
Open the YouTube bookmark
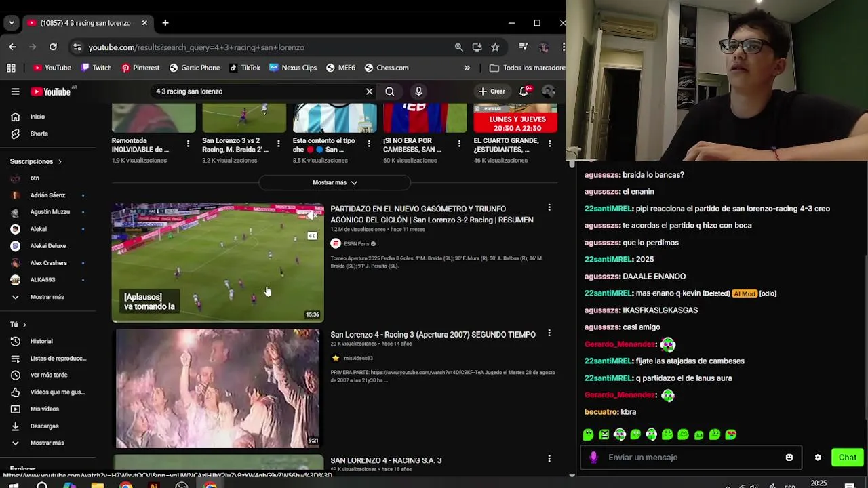[x=52, y=68]
